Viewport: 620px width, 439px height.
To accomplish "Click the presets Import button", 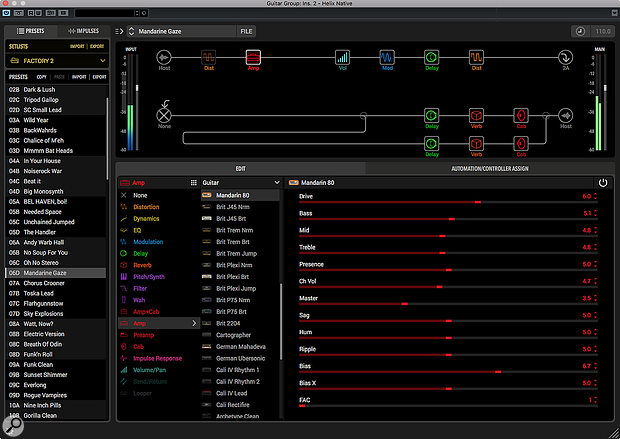I will pyautogui.click(x=79, y=77).
